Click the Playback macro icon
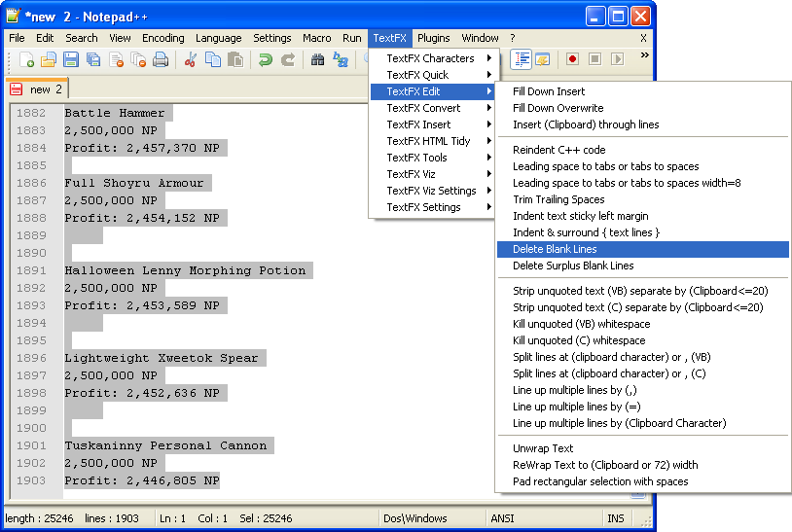This screenshot has width=792, height=532. [x=617, y=59]
